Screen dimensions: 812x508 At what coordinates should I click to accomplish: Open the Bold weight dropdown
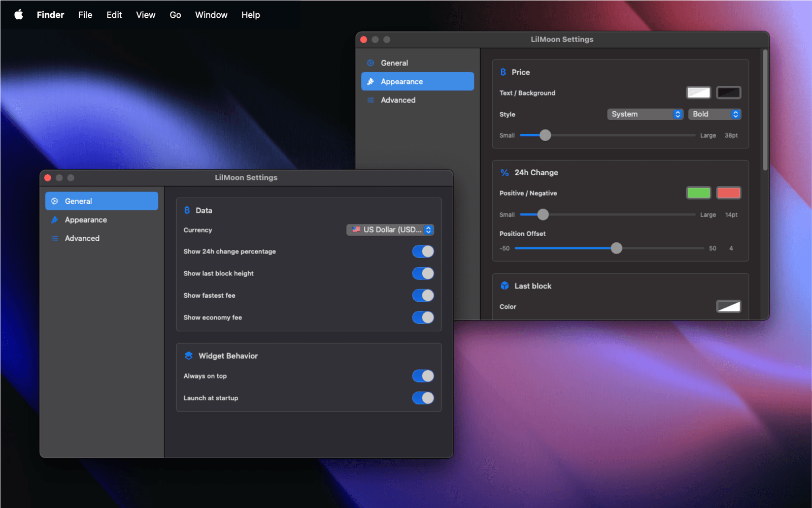pos(715,114)
